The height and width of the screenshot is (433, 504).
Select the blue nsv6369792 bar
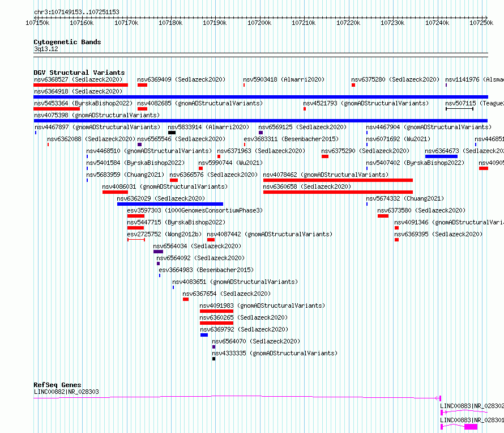tap(204, 335)
